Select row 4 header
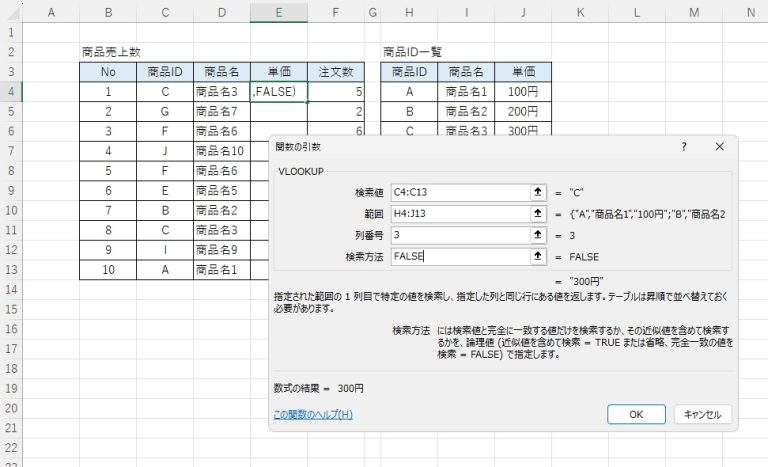The width and height of the screenshot is (768, 467). click(10, 92)
